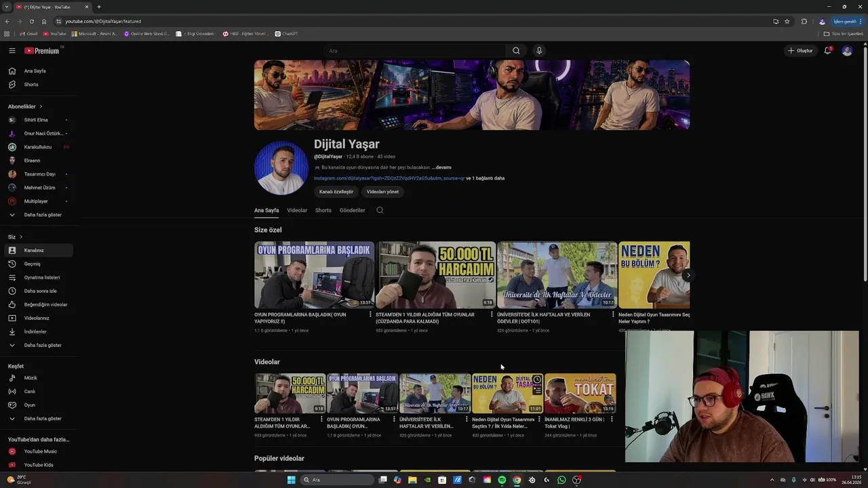The height and width of the screenshot is (488, 868).
Task: Open Abonelikler section chevron header
Action: point(25,106)
